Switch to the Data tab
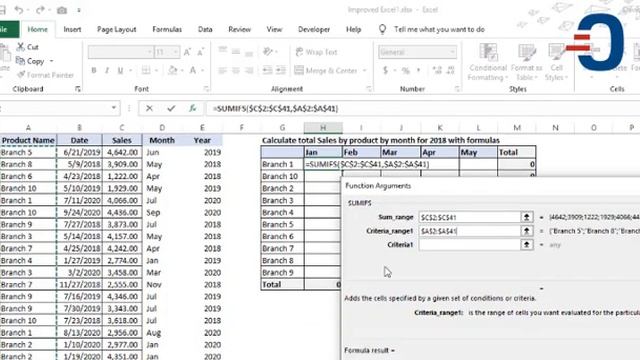 [205, 29]
